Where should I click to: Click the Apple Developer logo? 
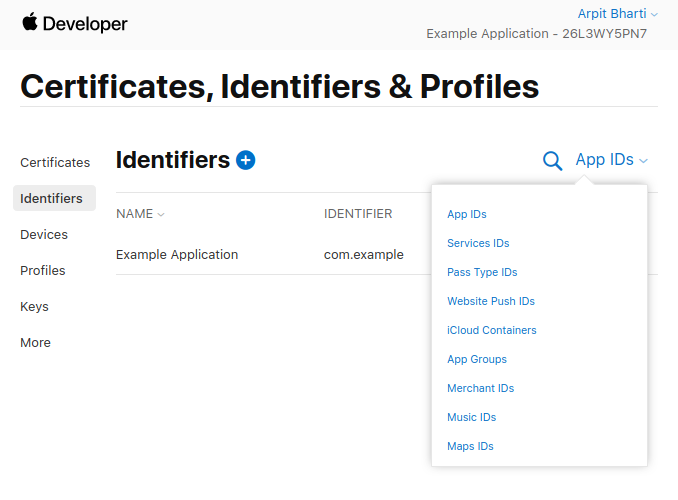tap(74, 23)
